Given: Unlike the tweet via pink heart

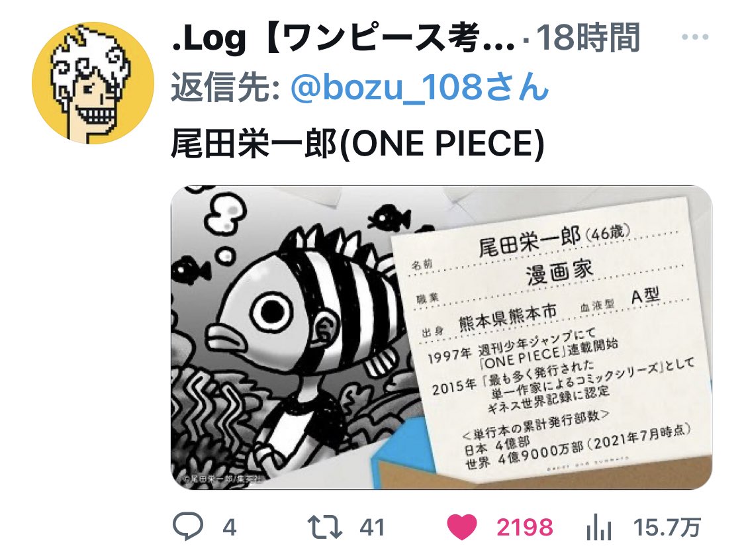Looking at the screenshot, I should [x=462, y=527].
